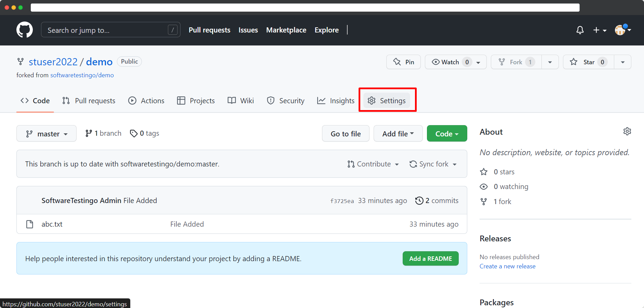Open the master branch selector dropdown
This screenshot has height=308, width=644.
pos(46,134)
